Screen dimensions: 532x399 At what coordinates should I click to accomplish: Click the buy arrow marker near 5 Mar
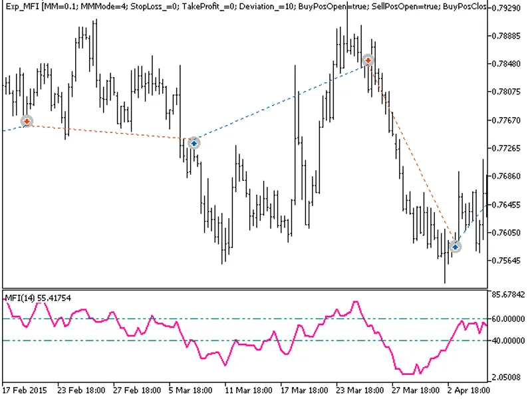click(194, 143)
